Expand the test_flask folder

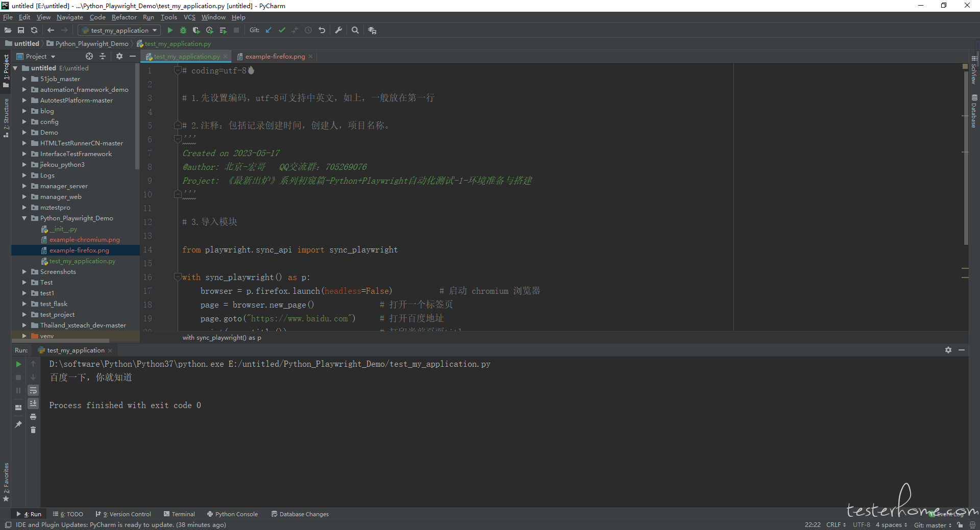[24, 304]
